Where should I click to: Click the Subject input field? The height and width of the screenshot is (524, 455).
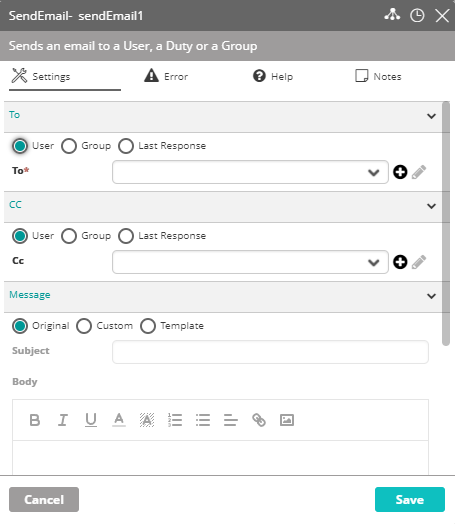[x=270, y=352]
